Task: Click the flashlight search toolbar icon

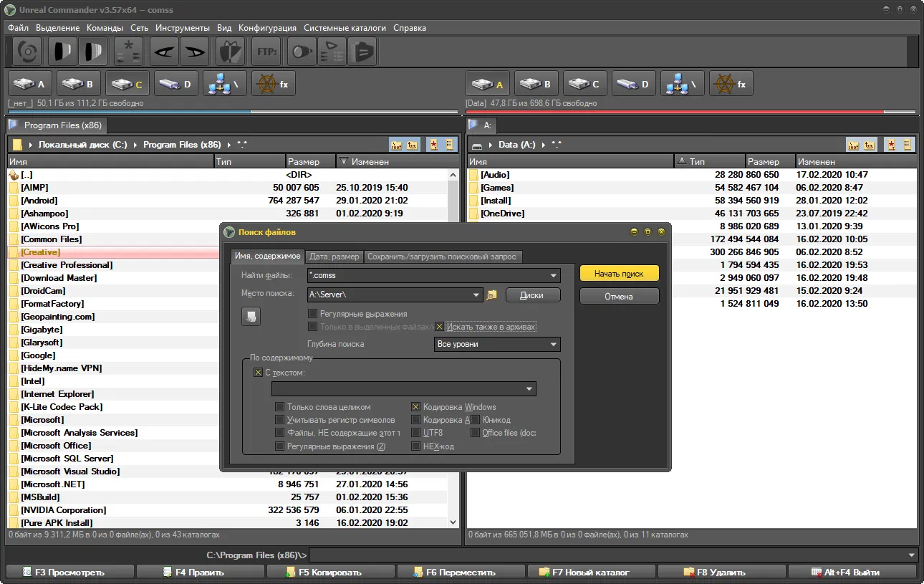Action: [302, 52]
